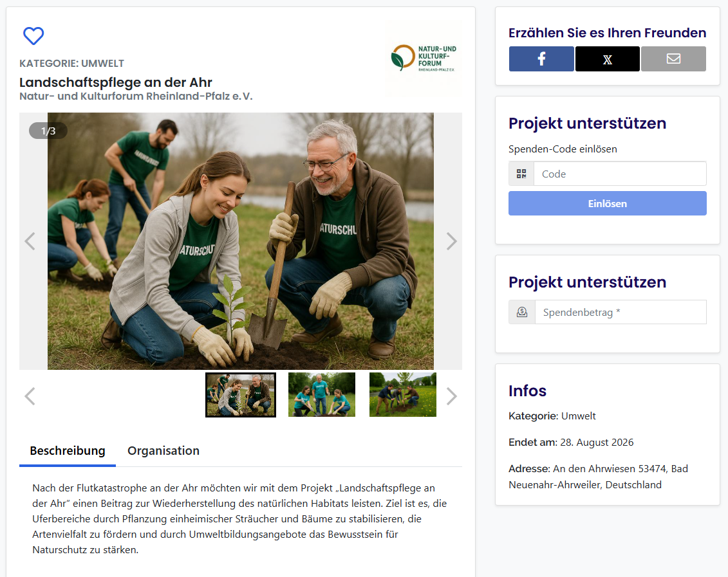Viewport: 728px width, 577px height.
Task: Click the Natur- und Kulturforum logo
Action: coord(424,59)
